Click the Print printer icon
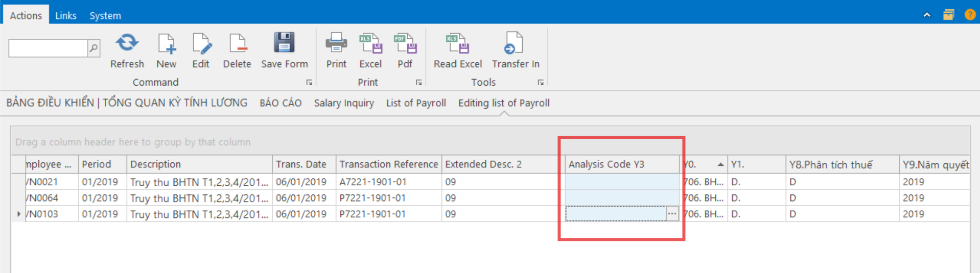 click(x=336, y=44)
